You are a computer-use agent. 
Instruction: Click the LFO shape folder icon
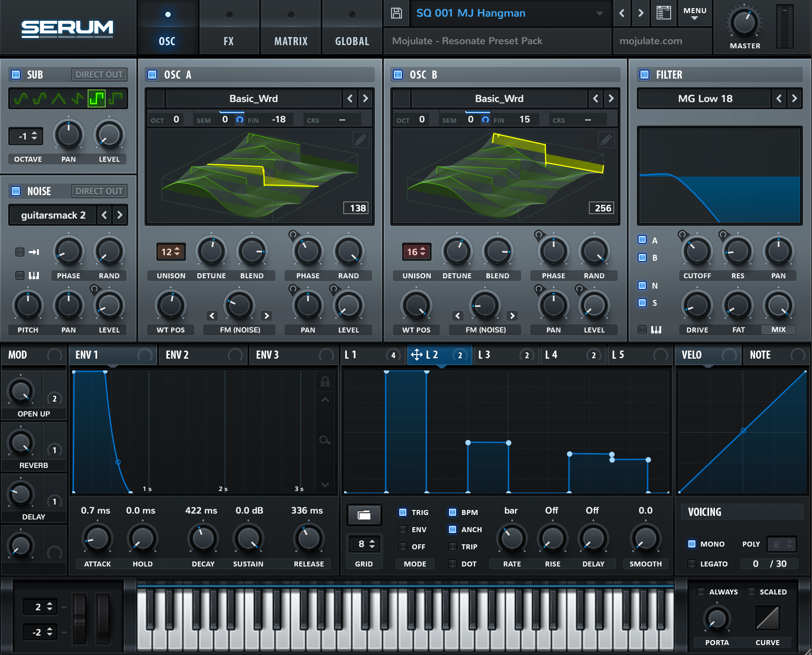tap(364, 515)
